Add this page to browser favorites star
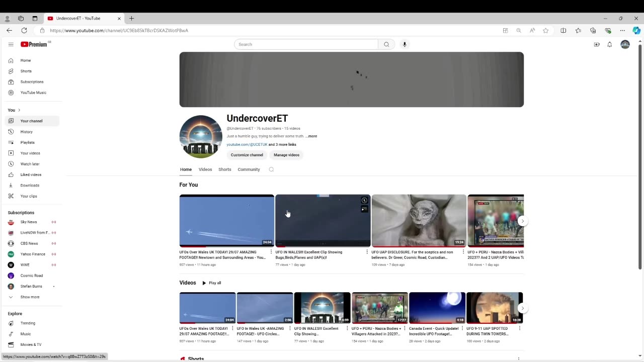644x362 pixels. [x=546, y=30]
